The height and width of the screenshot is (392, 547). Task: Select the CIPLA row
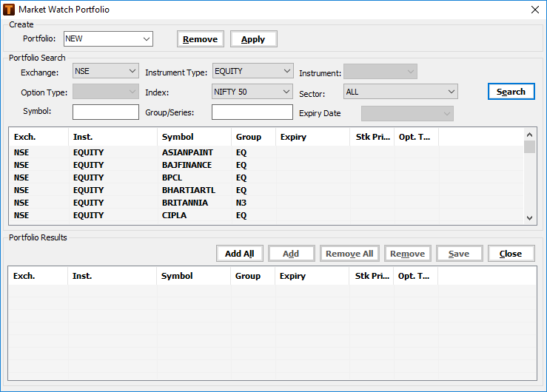pyautogui.click(x=266, y=215)
